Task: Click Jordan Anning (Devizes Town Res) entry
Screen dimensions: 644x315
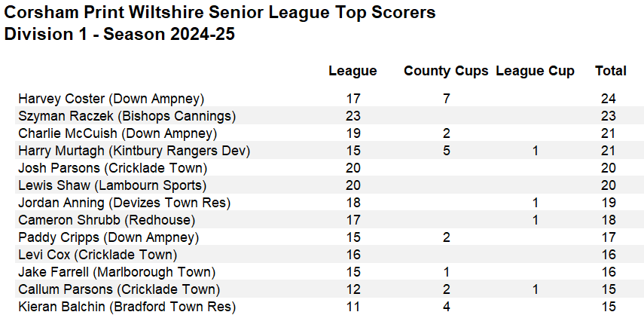Action: (x=124, y=203)
